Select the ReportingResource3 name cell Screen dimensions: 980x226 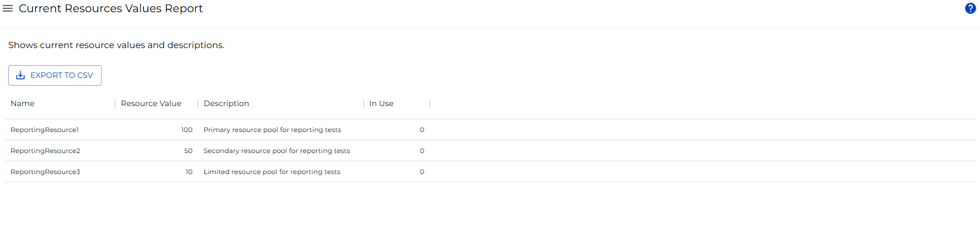[x=45, y=172]
